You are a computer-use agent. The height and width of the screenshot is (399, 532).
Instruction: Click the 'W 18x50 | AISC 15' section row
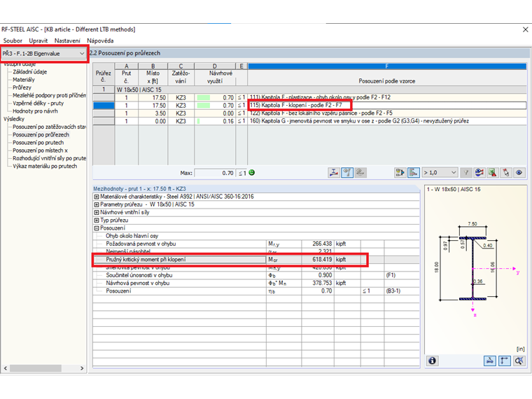pos(321,90)
